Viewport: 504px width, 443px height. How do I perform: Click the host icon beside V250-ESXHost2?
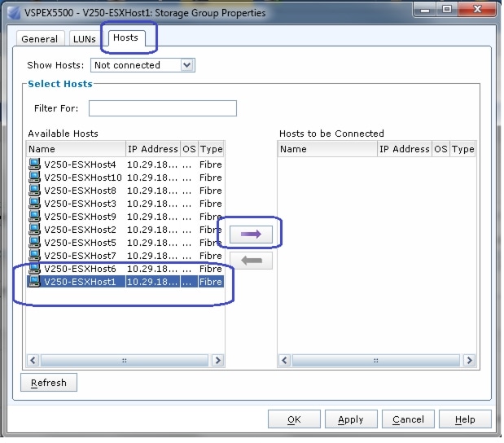(34, 229)
